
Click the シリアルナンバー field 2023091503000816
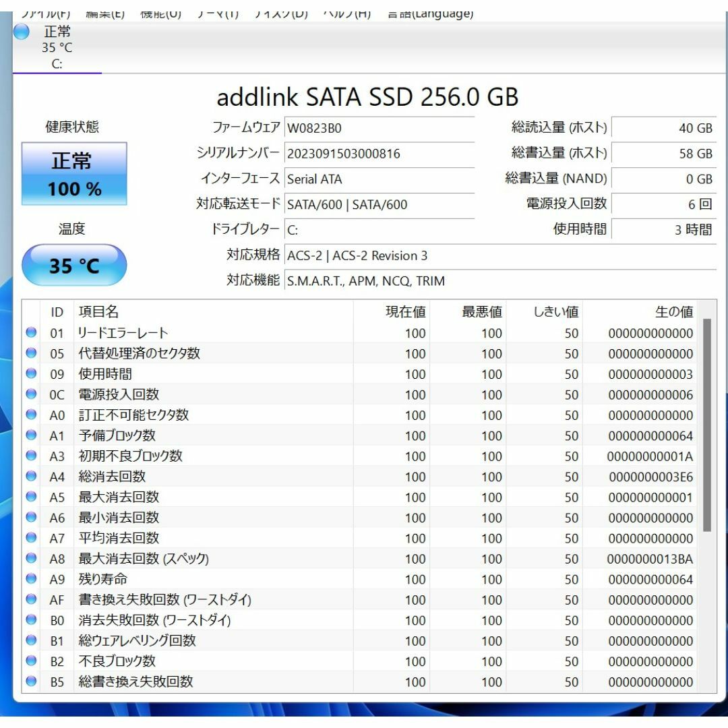pyautogui.click(x=380, y=153)
